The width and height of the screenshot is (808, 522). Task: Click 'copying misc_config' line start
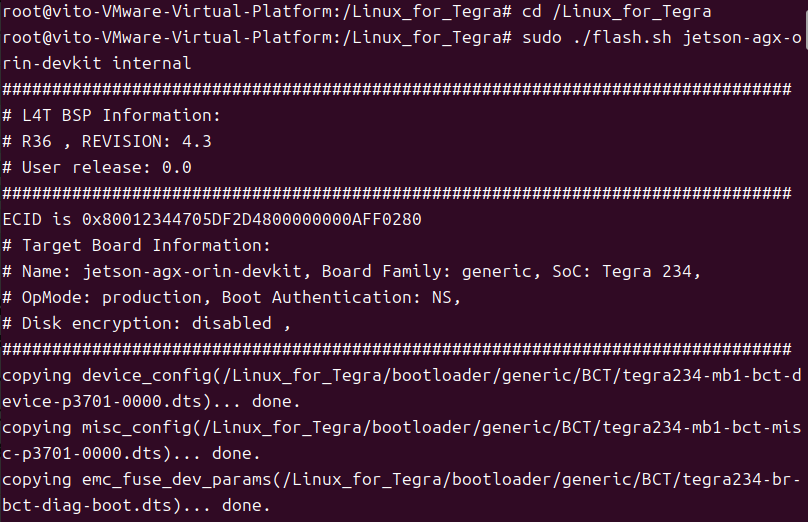pyautogui.click(x=97, y=428)
